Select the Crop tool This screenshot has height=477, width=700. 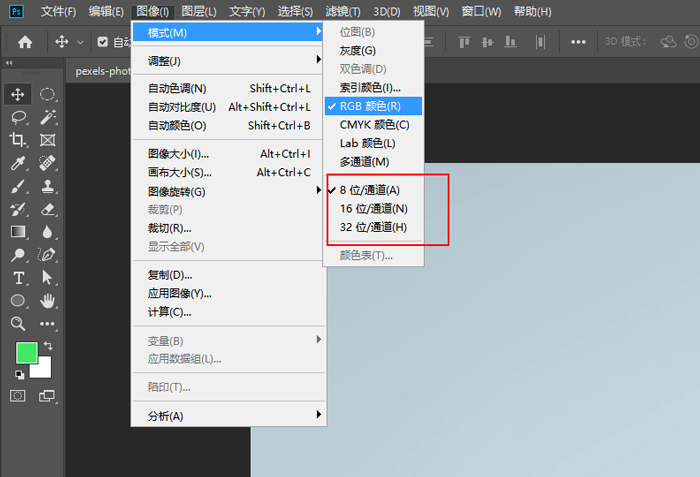[x=18, y=140]
